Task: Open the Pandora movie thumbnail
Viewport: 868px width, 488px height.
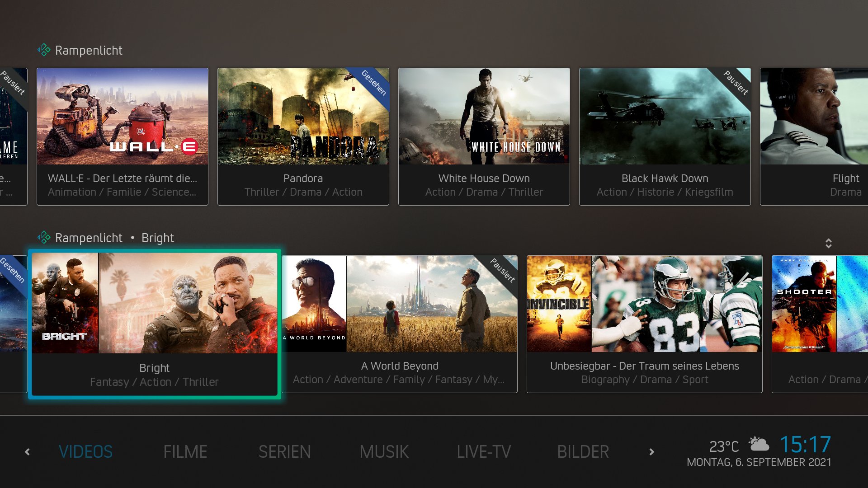Action: 303,116
